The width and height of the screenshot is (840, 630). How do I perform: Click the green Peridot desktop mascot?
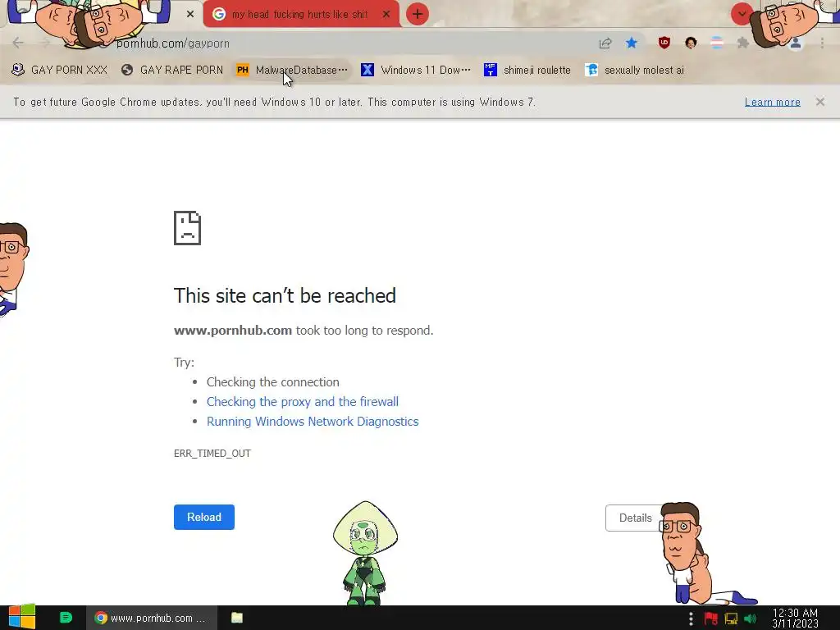[365, 553]
